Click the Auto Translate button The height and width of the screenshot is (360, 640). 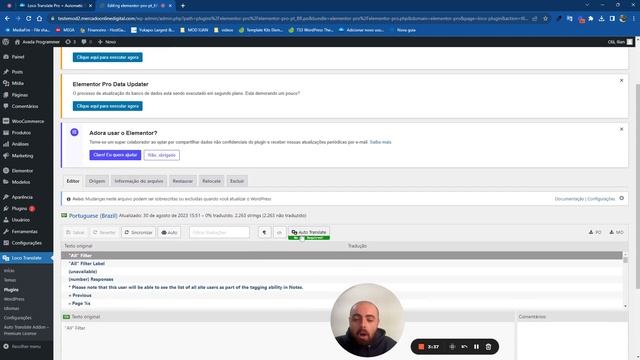coord(309,232)
